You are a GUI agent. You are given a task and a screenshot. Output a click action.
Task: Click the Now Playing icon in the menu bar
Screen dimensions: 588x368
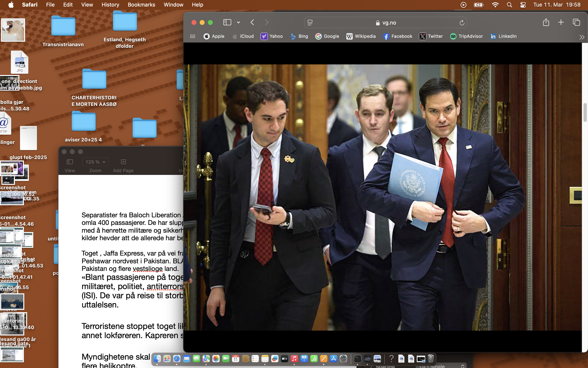(463, 5)
